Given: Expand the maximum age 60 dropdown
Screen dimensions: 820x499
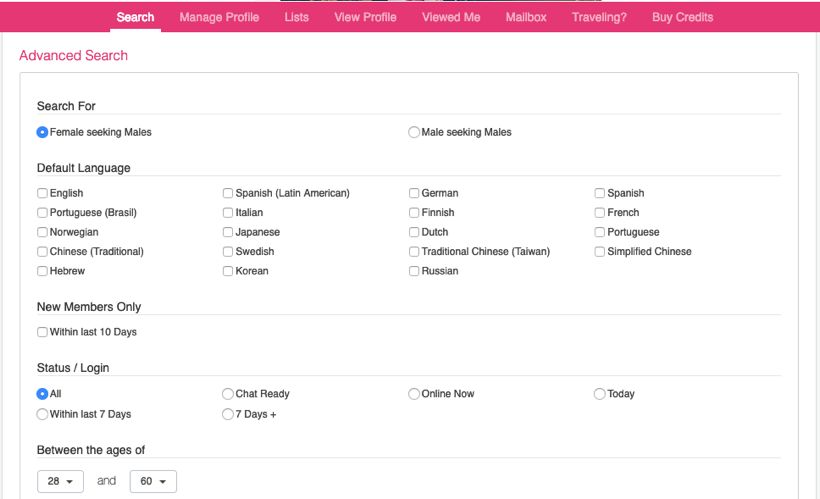Looking at the screenshot, I should (x=153, y=481).
